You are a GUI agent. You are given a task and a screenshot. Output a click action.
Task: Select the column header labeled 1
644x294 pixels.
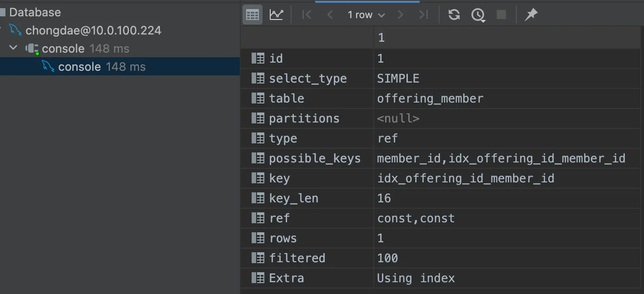pyautogui.click(x=381, y=38)
